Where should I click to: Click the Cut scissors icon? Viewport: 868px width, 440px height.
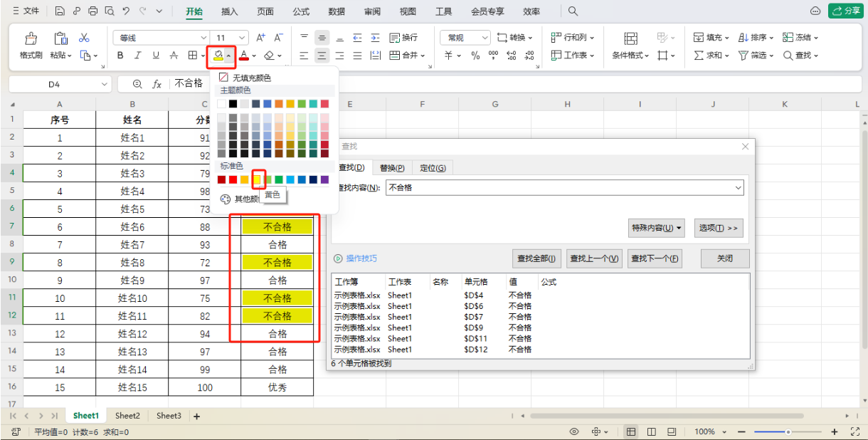(x=84, y=38)
